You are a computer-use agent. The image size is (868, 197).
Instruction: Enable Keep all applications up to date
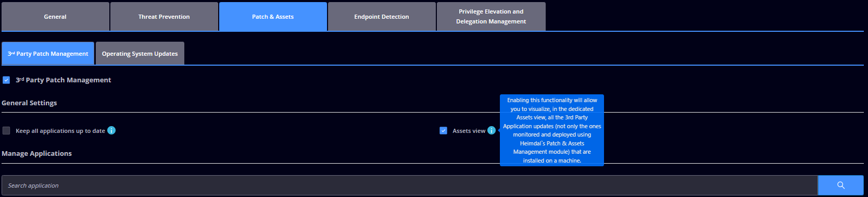pos(6,131)
